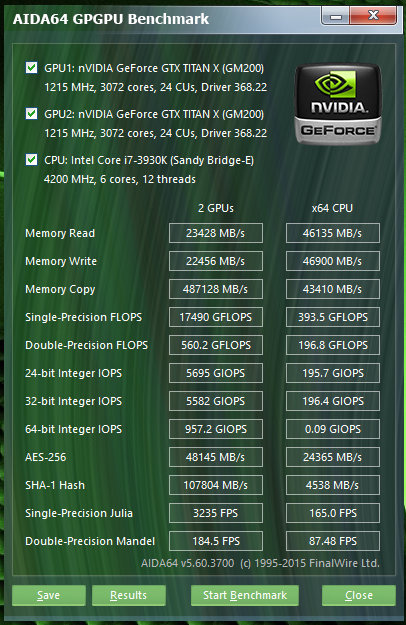Click the green Close button
This screenshot has height=625, width=406.
[359, 595]
